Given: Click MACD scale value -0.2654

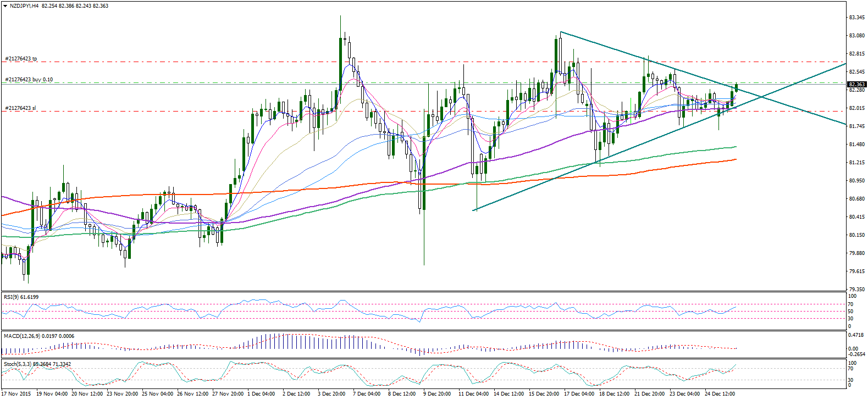Looking at the screenshot, I should point(856,354).
